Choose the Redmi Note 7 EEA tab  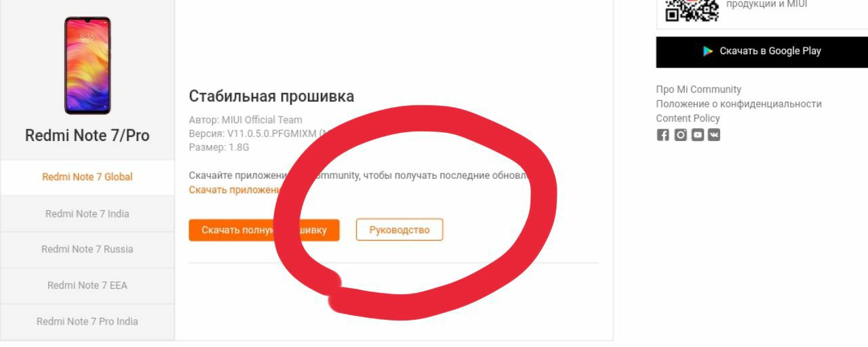[x=87, y=285]
